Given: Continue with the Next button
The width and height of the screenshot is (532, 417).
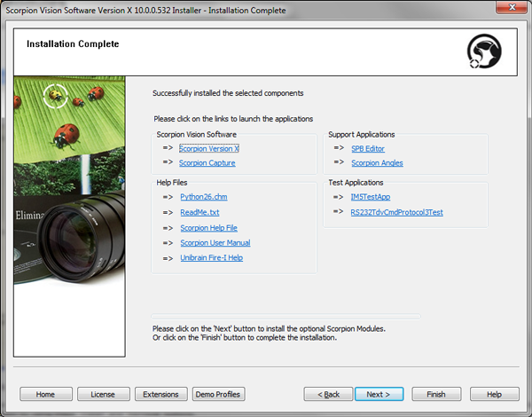Looking at the screenshot, I should (379, 394).
